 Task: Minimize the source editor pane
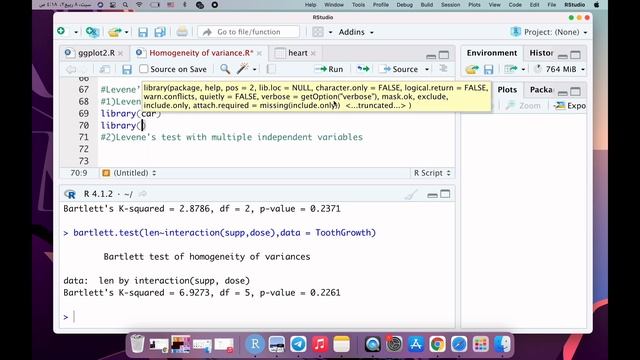(431, 56)
